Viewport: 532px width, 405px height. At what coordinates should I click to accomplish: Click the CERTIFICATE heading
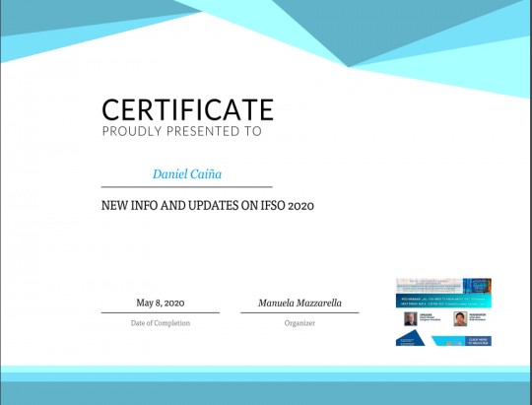(187, 109)
